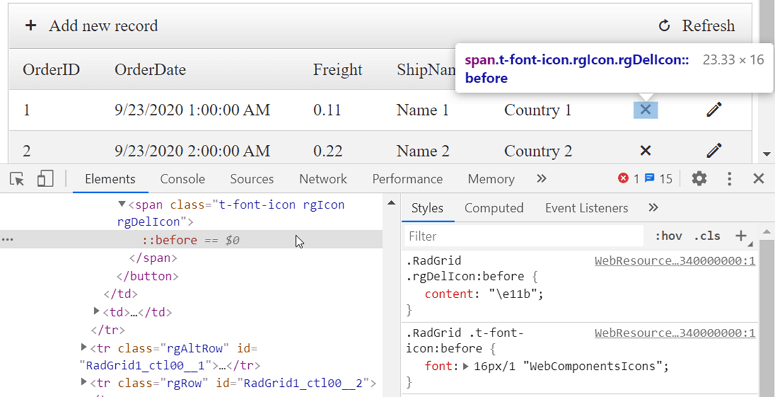Screen dimensions: 775x397
Task: Open DevTools settings gear
Action: 699,178
